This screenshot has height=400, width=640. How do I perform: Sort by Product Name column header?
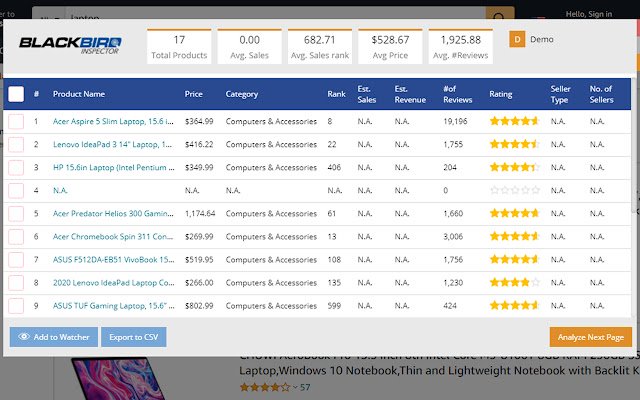79,94
